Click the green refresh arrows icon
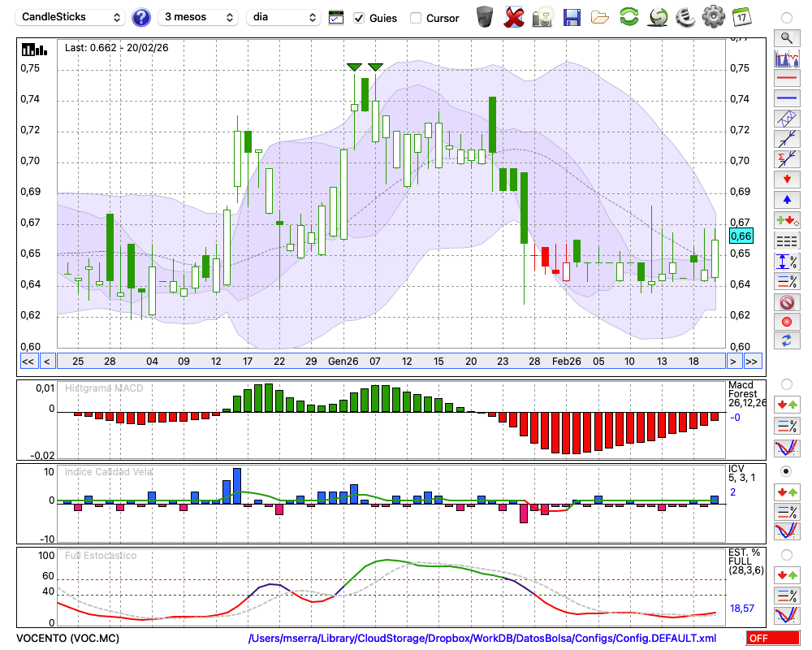Image resolution: width=812 pixels, height=650 pixels. click(628, 17)
